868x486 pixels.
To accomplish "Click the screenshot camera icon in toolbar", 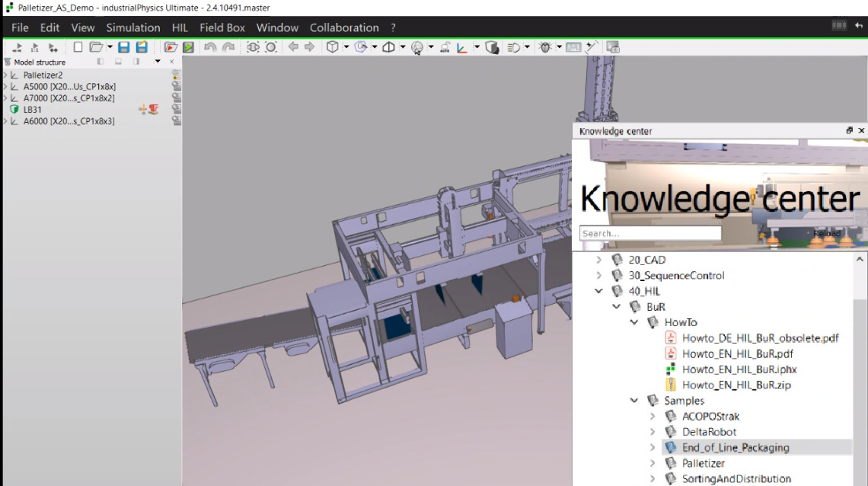I will (613, 47).
